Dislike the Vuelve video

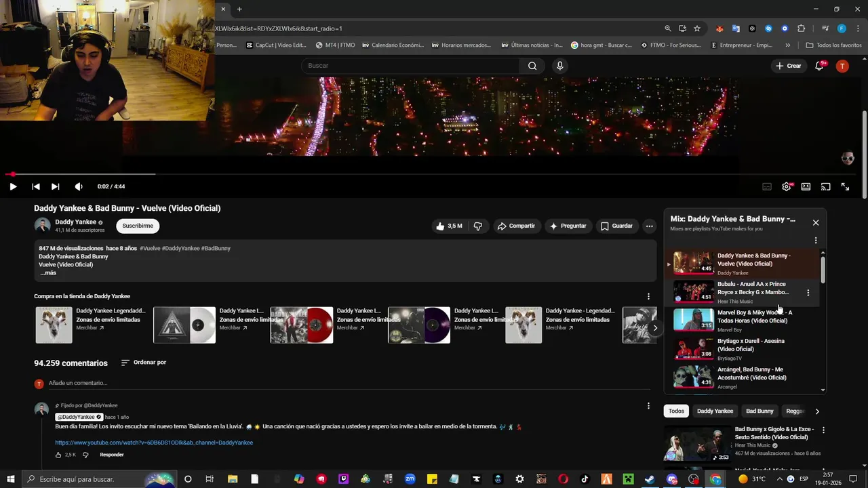(x=477, y=226)
